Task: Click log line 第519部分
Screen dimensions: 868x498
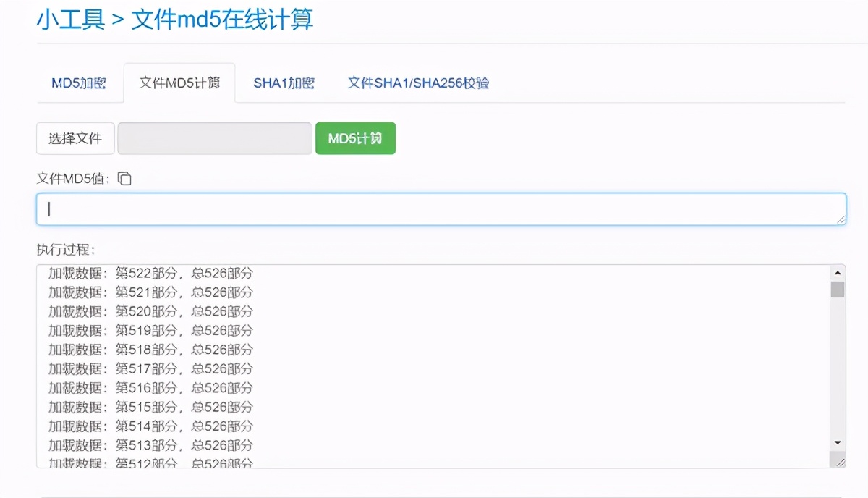Action: click(150, 331)
